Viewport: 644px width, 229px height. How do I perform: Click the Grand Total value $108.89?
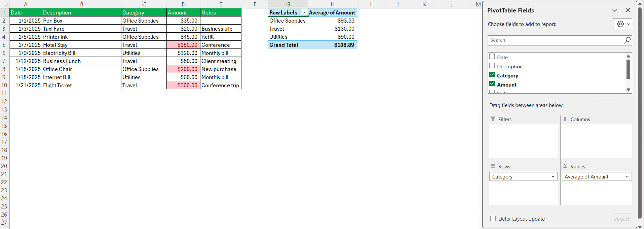click(x=332, y=45)
